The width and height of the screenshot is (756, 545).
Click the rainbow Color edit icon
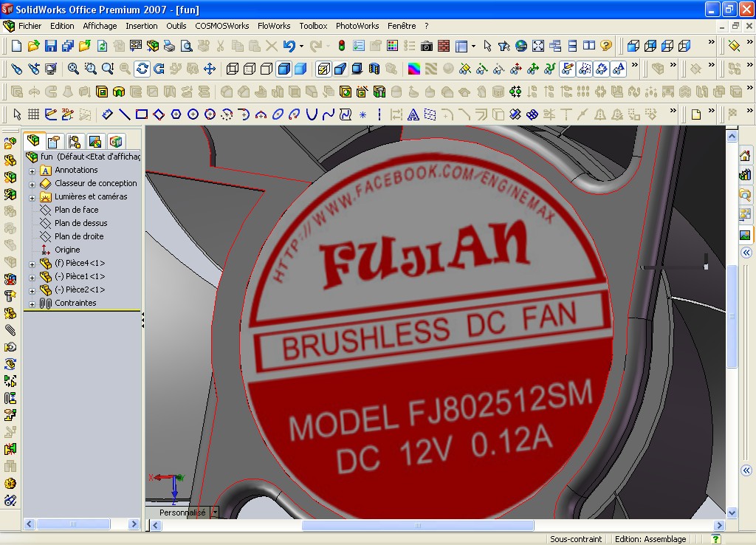pos(413,69)
